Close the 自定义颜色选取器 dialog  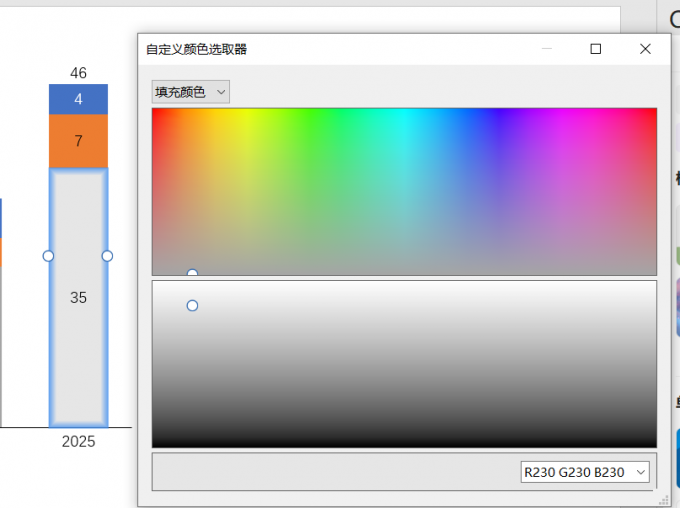(645, 49)
